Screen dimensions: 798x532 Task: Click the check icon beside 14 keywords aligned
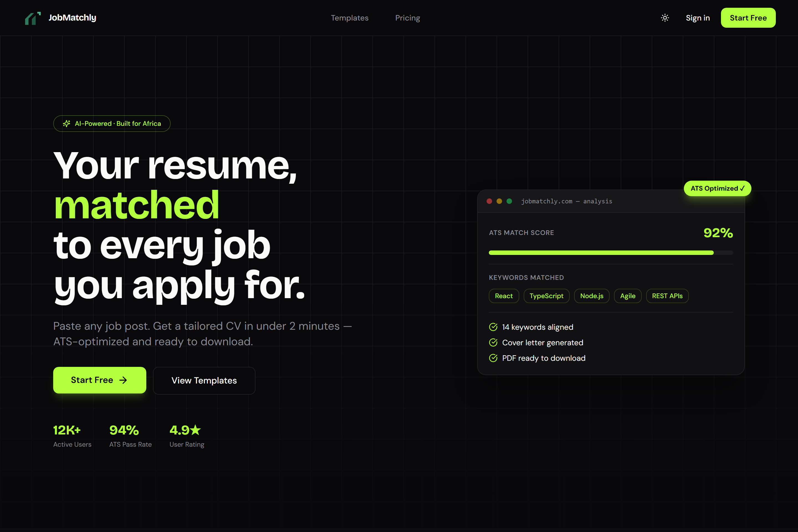493,327
